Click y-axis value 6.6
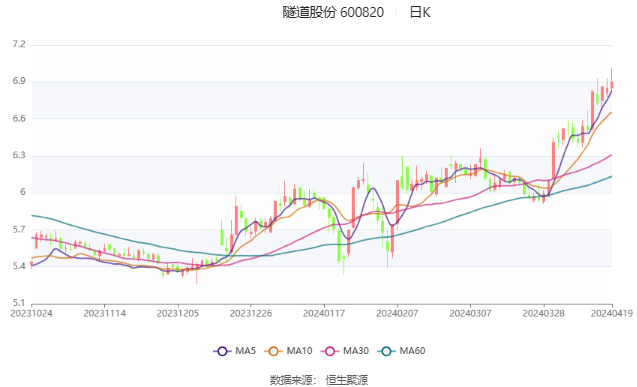This screenshot has height=387, width=637. 19,119
